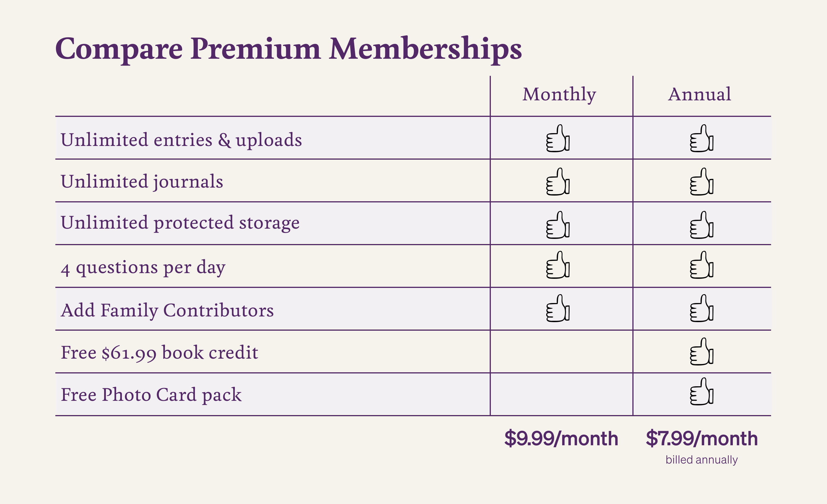Click Monthly thumbs-up for Unlimited journals
The height and width of the screenshot is (504, 827).
pyautogui.click(x=558, y=181)
